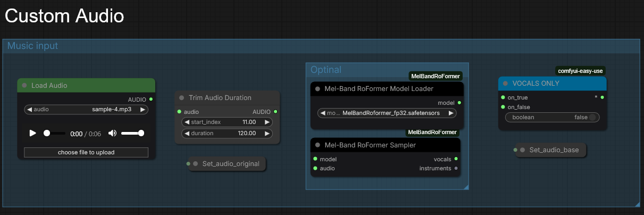Image resolution: width=644 pixels, height=215 pixels.
Task: Collapse the Trim Audio Duration node
Action: pos(182,98)
